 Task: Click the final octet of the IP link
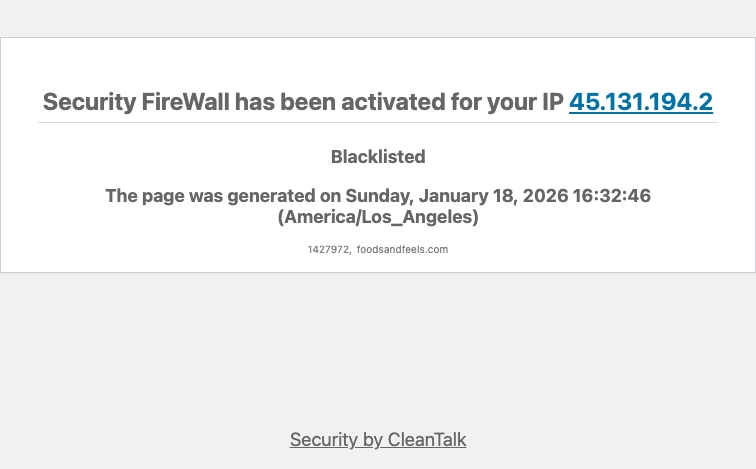[x=704, y=102]
